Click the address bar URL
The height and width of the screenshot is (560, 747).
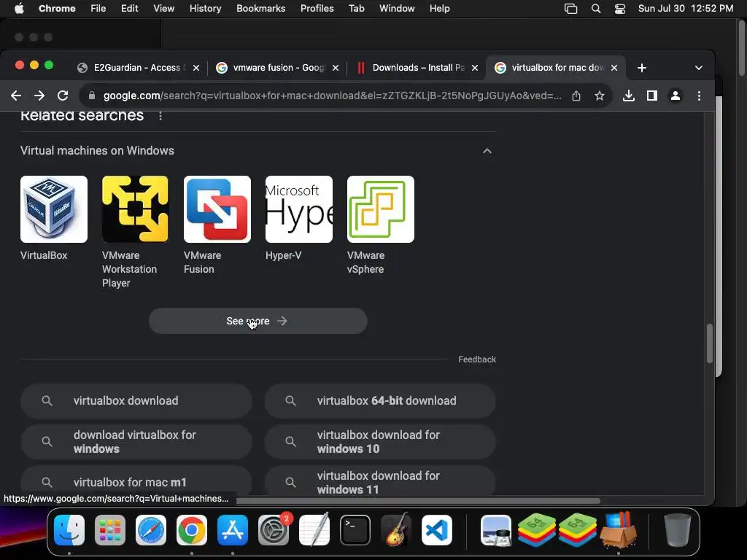point(332,96)
